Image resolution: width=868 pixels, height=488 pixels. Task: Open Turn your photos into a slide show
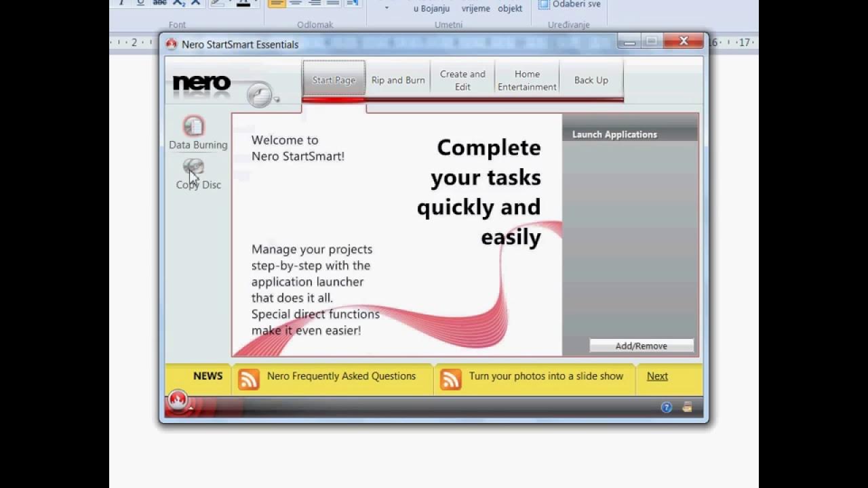point(546,376)
